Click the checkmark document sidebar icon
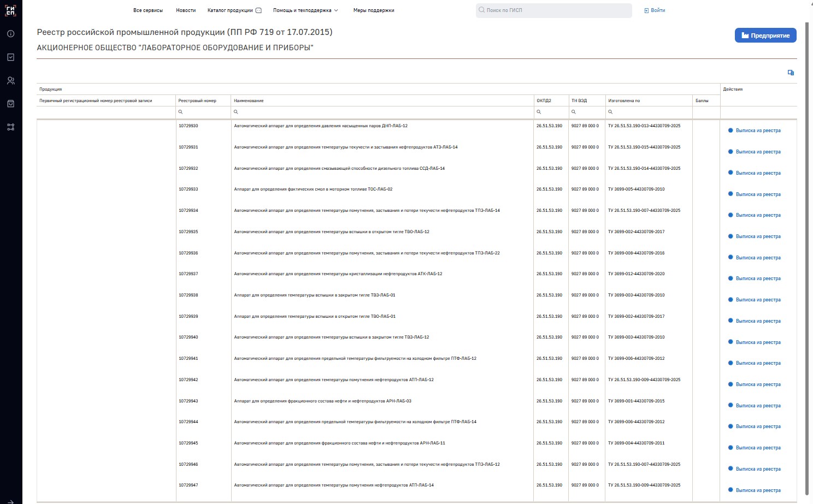 [10, 57]
